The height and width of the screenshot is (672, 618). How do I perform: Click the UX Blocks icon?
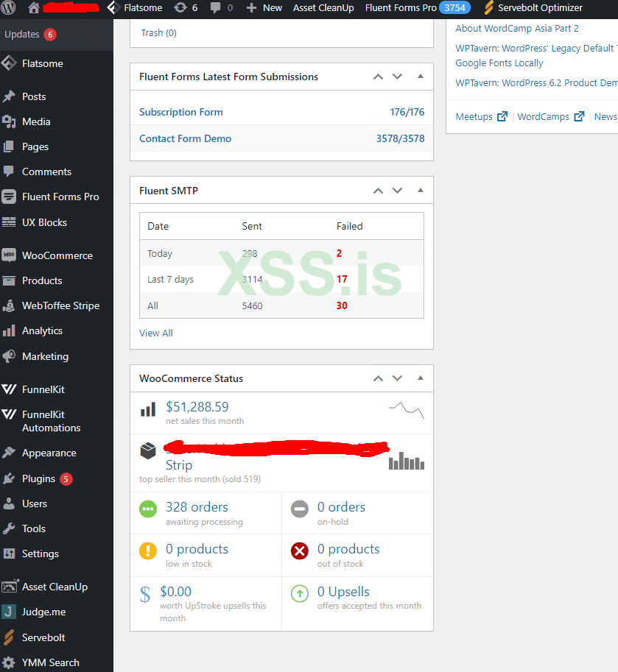(9, 222)
